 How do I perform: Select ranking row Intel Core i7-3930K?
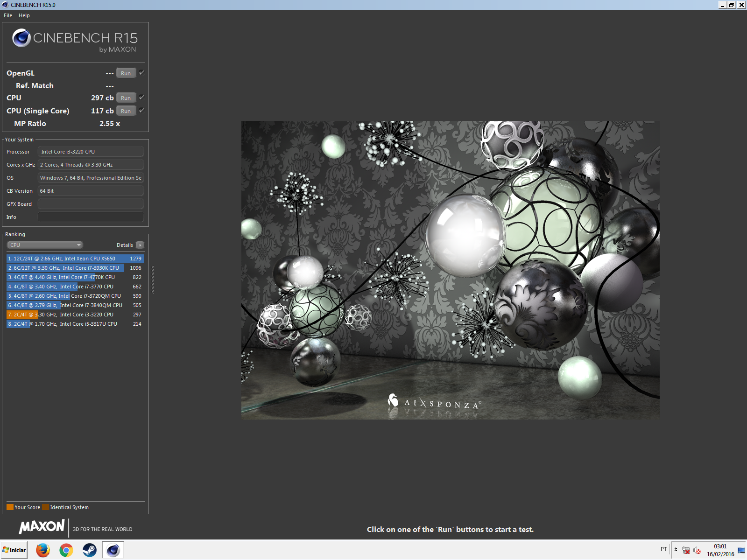[x=75, y=268]
